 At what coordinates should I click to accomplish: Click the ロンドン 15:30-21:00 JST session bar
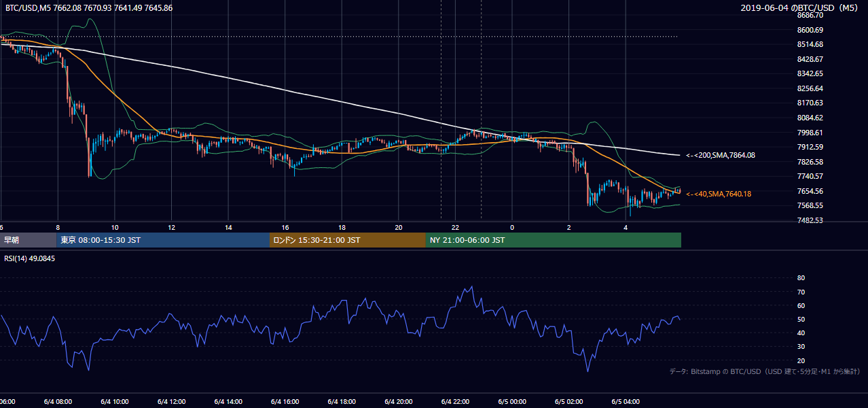pyautogui.click(x=348, y=240)
